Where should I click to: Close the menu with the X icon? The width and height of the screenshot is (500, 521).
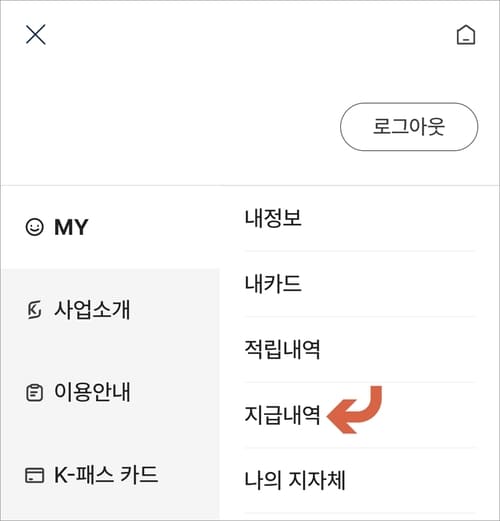(x=36, y=34)
